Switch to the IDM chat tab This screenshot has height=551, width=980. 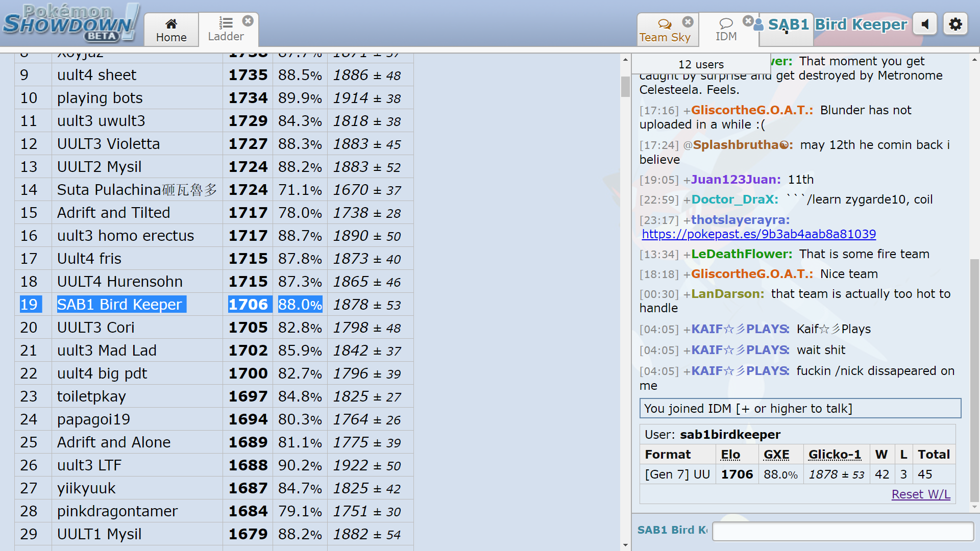[x=726, y=30]
